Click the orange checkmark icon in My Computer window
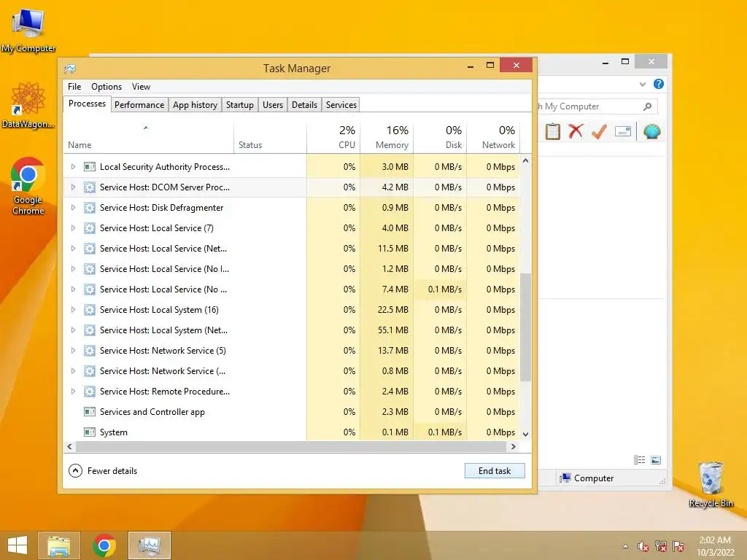Screen dimensions: 747x560 pos(599,131)
